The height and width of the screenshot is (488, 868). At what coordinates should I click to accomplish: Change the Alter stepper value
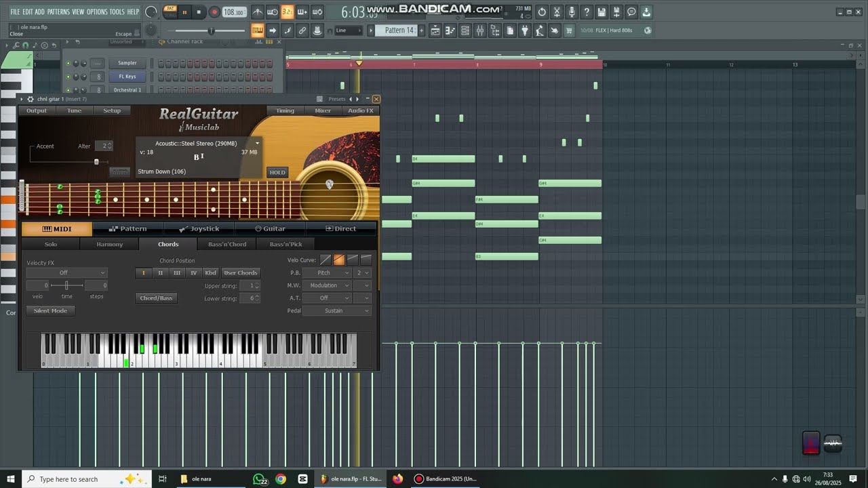pos(104,146)
